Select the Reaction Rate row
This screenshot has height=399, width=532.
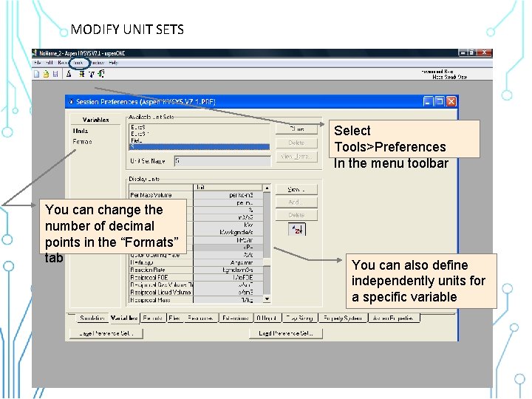196,270
